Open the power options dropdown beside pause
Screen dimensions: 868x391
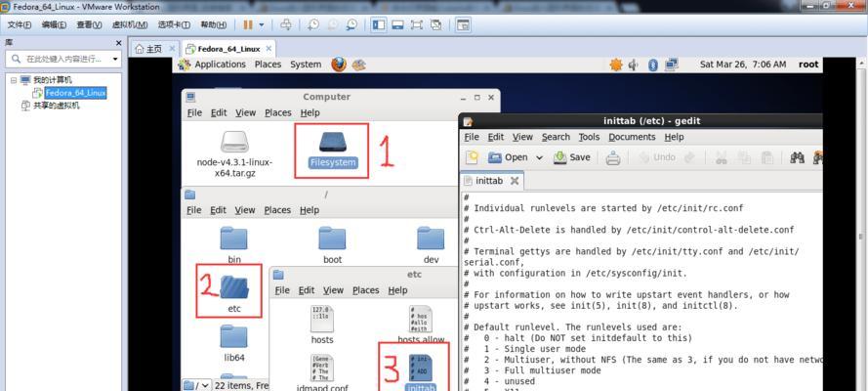tap(262, 24)
